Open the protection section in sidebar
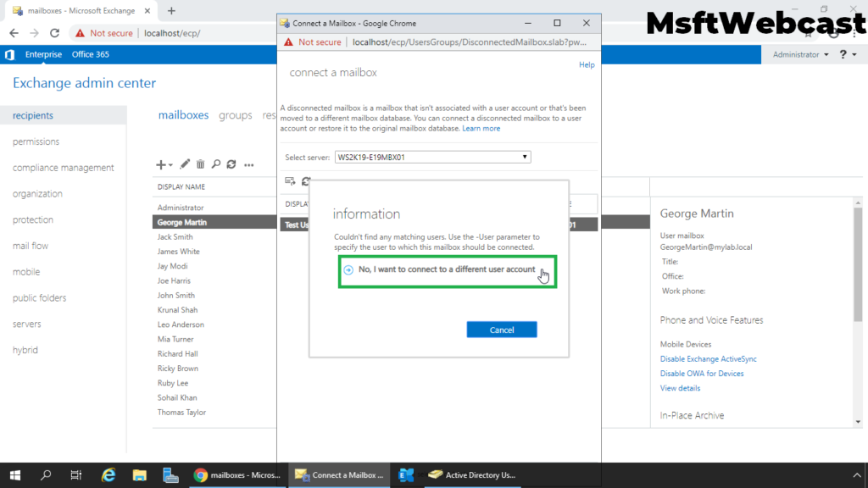Viewport: 868px width, 488px height. tap(33, 219)
